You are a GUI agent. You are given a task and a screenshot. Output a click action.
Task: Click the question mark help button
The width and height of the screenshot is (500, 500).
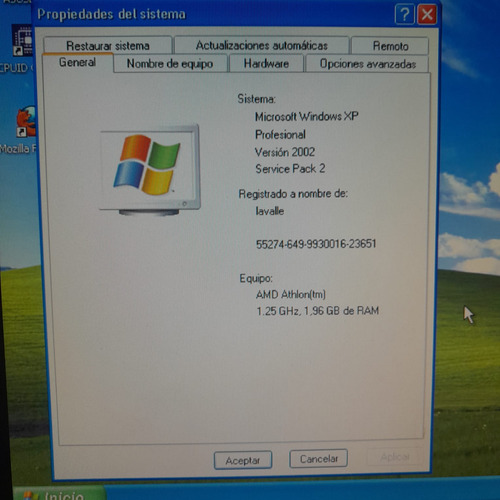[x=404, y=15]
